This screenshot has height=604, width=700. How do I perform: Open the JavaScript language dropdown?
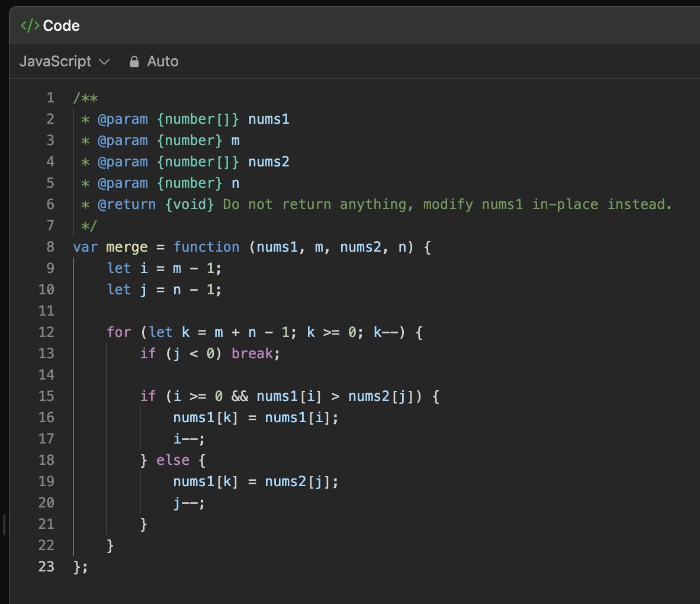tap(65, 61)
